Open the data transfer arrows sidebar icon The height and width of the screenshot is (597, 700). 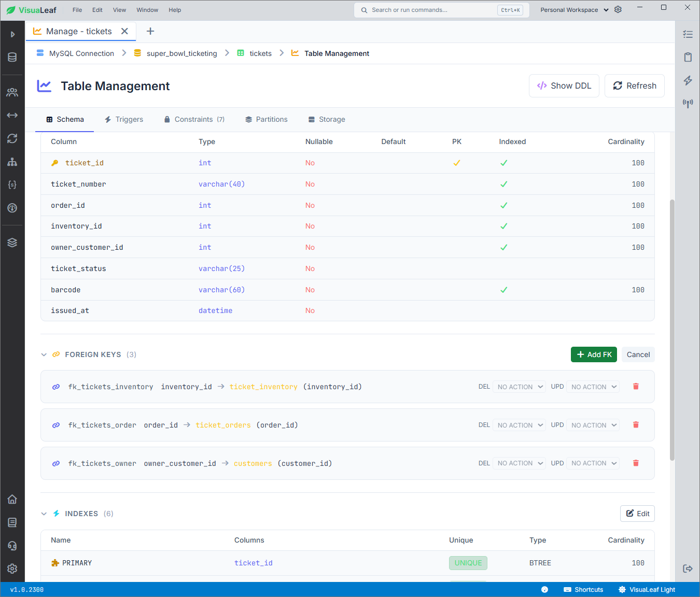point(12,115)
